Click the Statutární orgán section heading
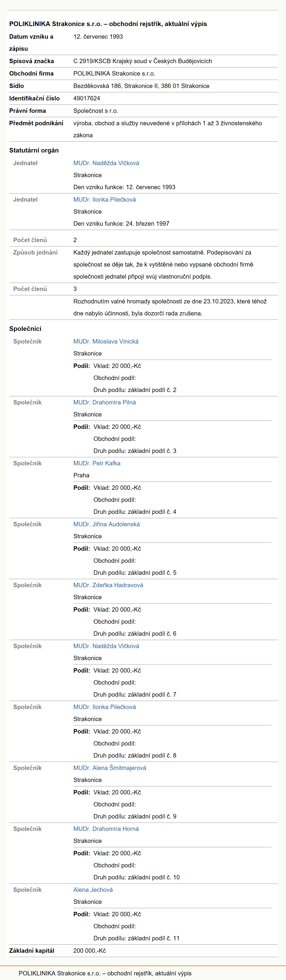 click(x=34, y=150)
